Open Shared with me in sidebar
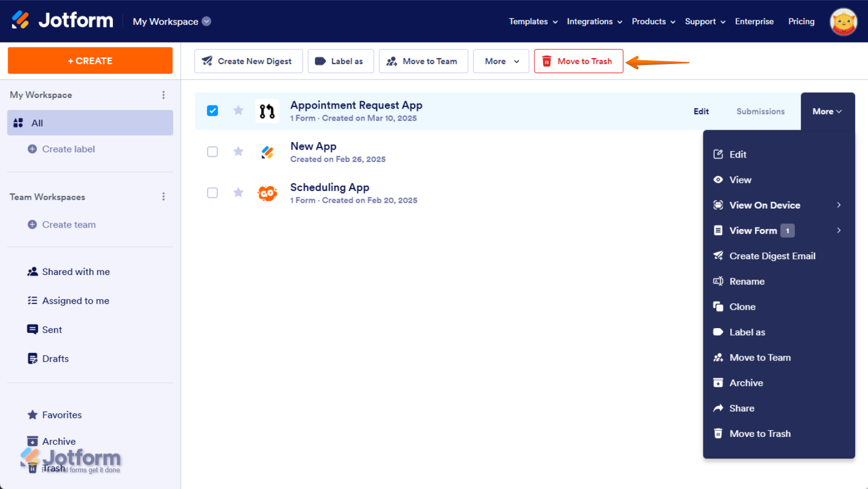 click(x=75, y=272)
